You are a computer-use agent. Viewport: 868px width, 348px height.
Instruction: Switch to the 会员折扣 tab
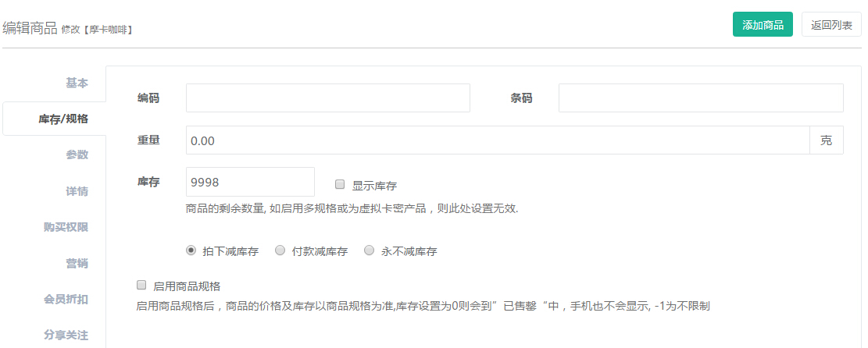(66, 299)
